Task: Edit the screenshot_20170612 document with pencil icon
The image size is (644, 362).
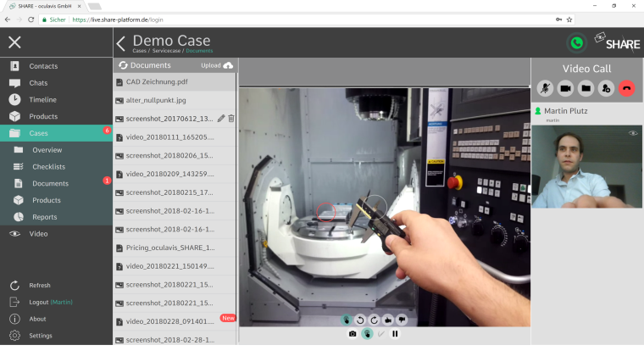Action: [x=221, y=119]
